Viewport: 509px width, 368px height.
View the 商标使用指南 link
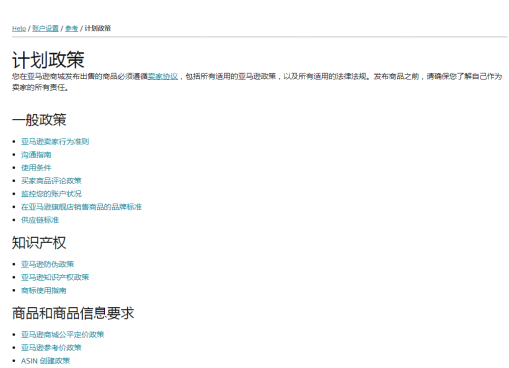click(44, 290)
